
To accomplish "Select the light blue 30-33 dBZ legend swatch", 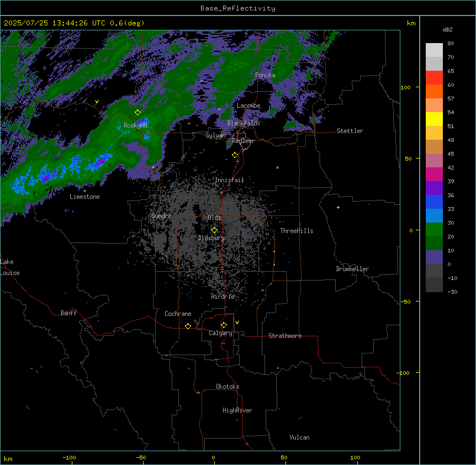I will pos(434,216).
